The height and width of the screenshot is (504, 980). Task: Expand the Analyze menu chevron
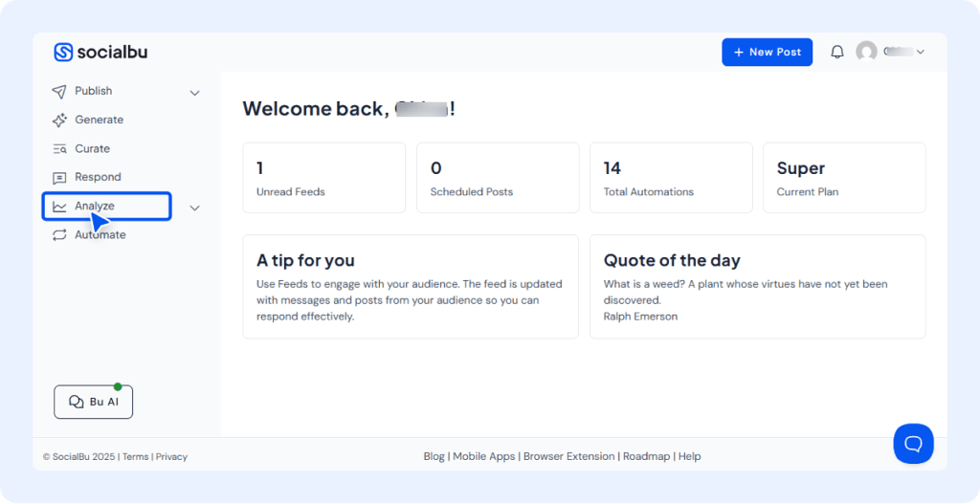194,208
